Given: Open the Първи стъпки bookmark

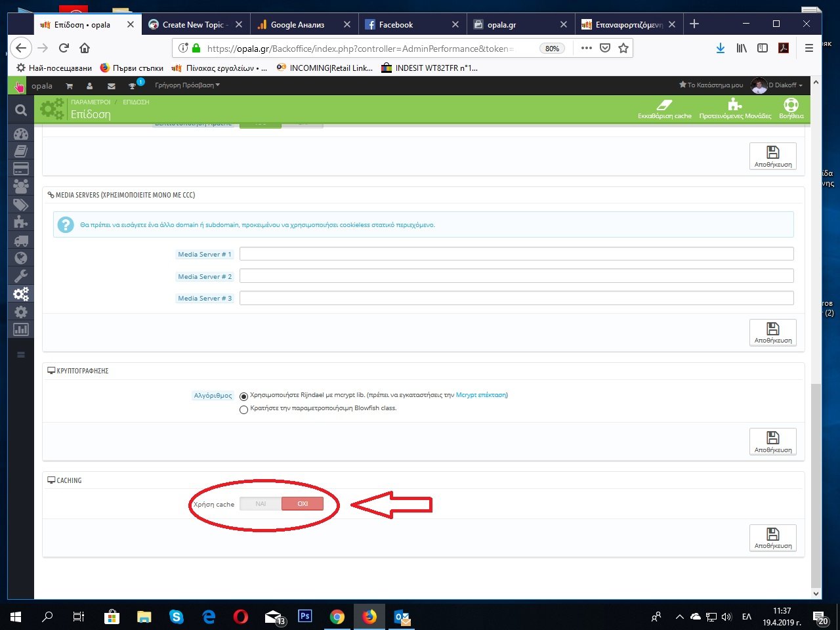Looking at the screenshot, I should pos(132,68).
